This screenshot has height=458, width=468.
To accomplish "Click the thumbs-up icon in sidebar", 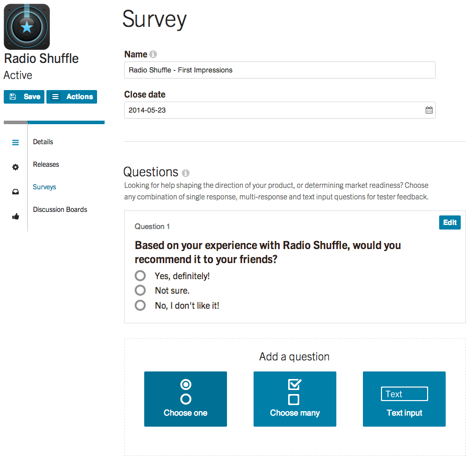I will pyautogui.click(x=15, y=216).
